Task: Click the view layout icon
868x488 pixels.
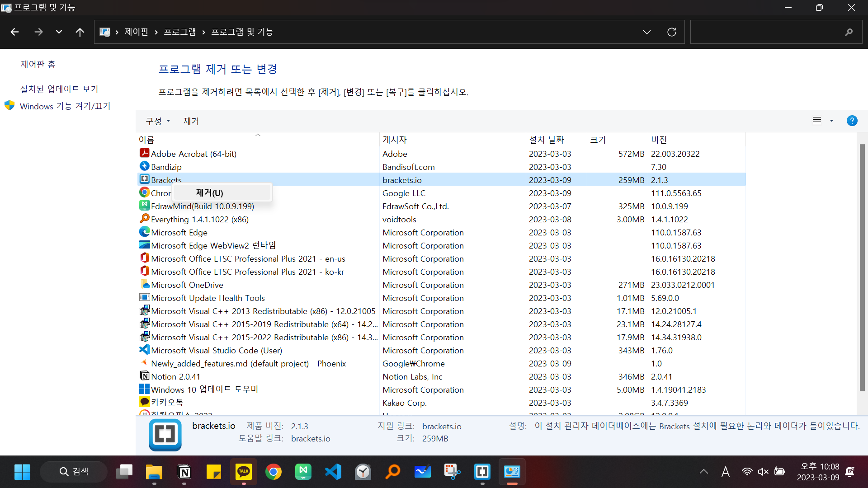Action: 817,121
